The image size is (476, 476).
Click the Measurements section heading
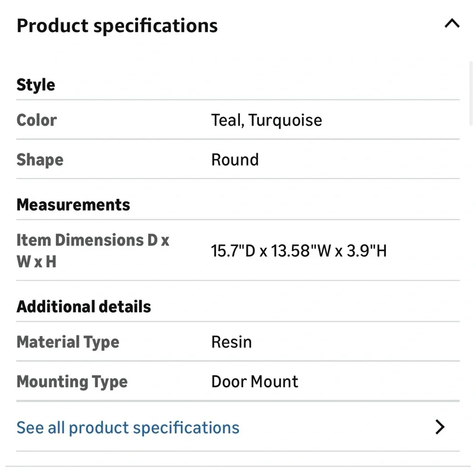point(73,205)
